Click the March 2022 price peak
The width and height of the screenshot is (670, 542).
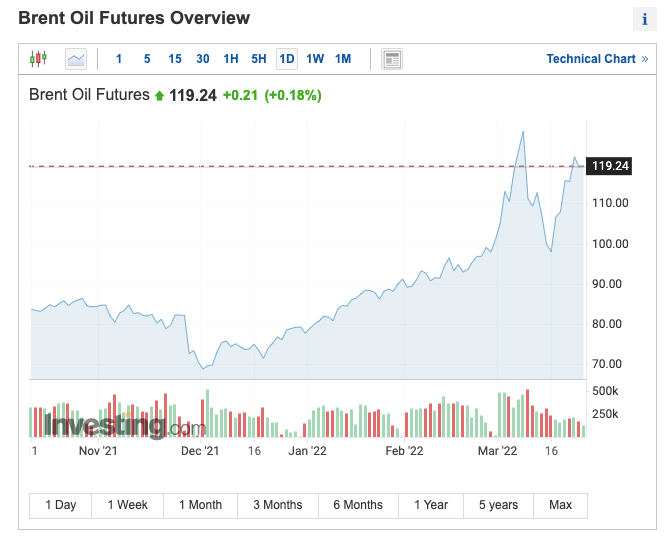(x=522, y=131)
